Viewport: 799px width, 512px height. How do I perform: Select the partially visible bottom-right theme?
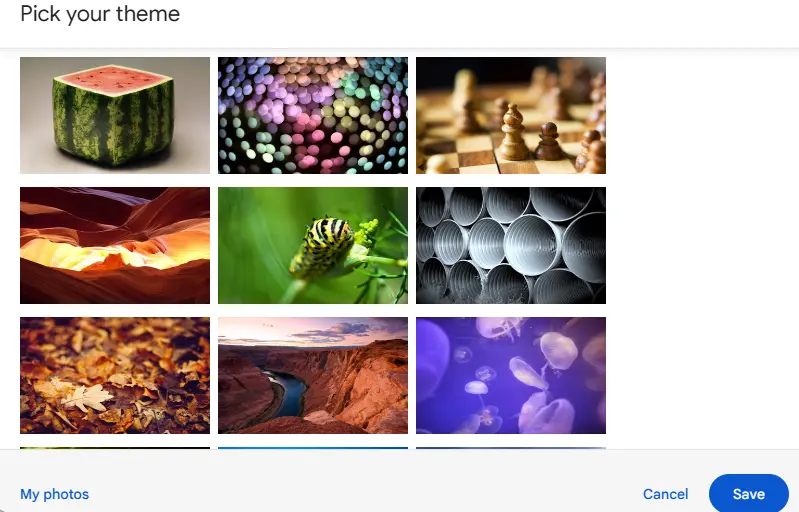point(511,448)
